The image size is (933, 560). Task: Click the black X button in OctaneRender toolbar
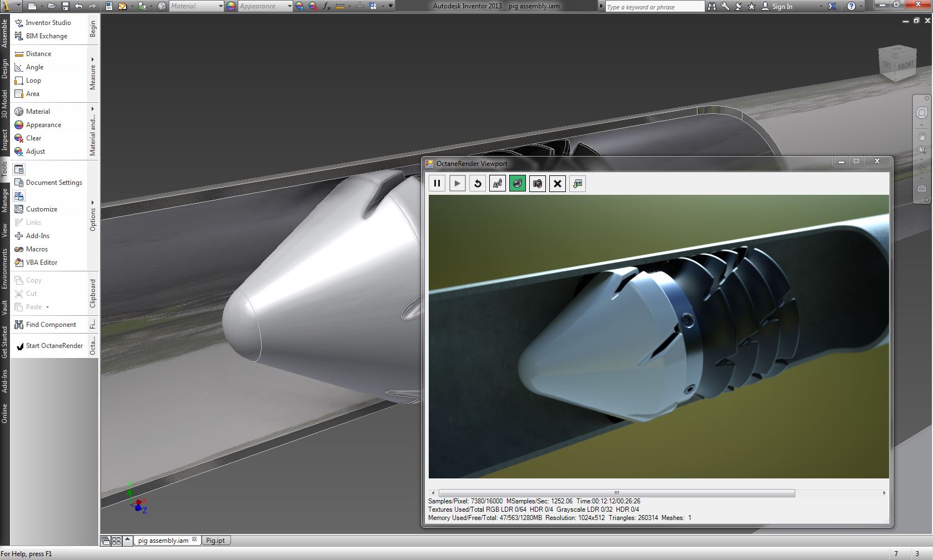click(558, 184)
